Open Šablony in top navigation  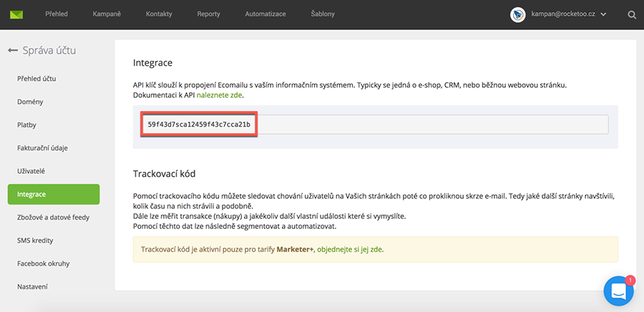(x=323, y=14)
